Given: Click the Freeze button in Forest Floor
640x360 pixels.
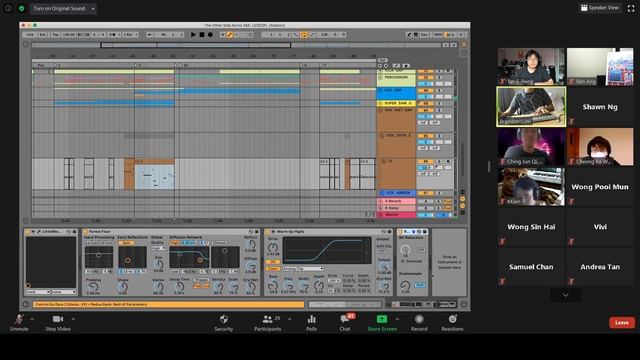Looking at the screenshot, I should point(201,280).
